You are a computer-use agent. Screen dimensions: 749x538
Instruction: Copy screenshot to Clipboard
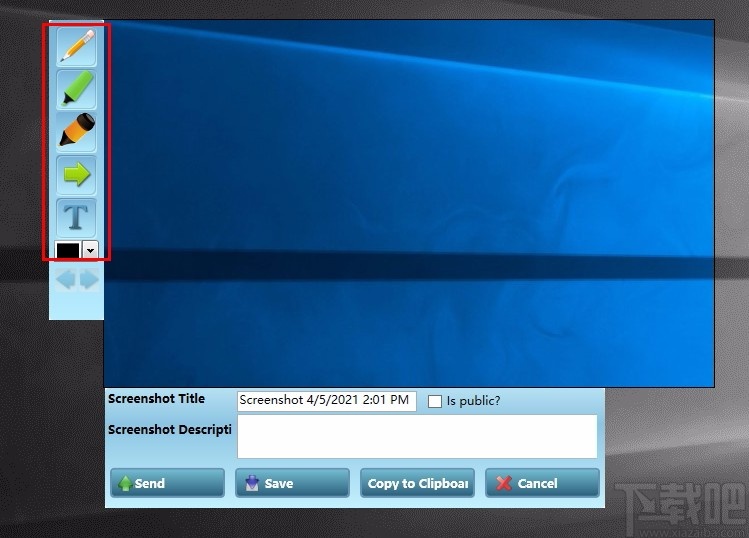point(417,483)
